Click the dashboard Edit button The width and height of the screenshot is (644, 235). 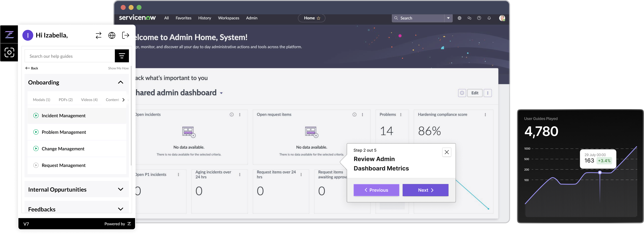click(x=475, y=93)
